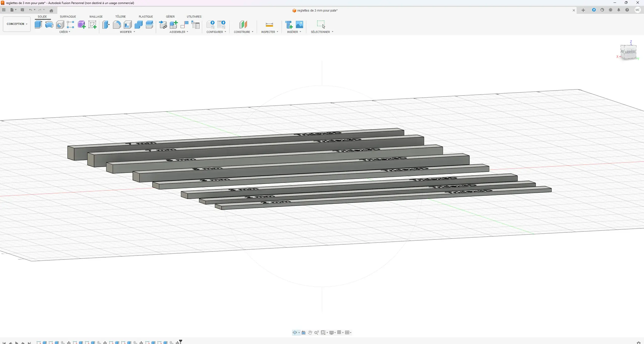
Task: Select the Press Pull tool
Action: coord(106,25)
